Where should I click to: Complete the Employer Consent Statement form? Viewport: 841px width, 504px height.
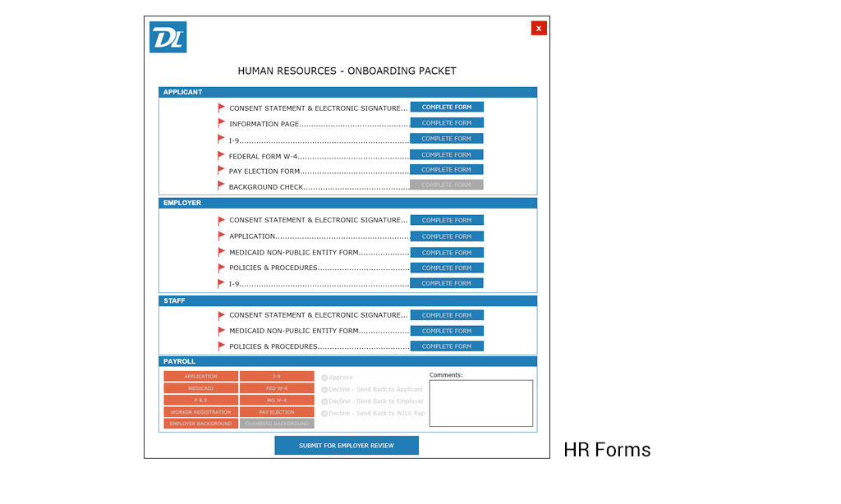447,220
